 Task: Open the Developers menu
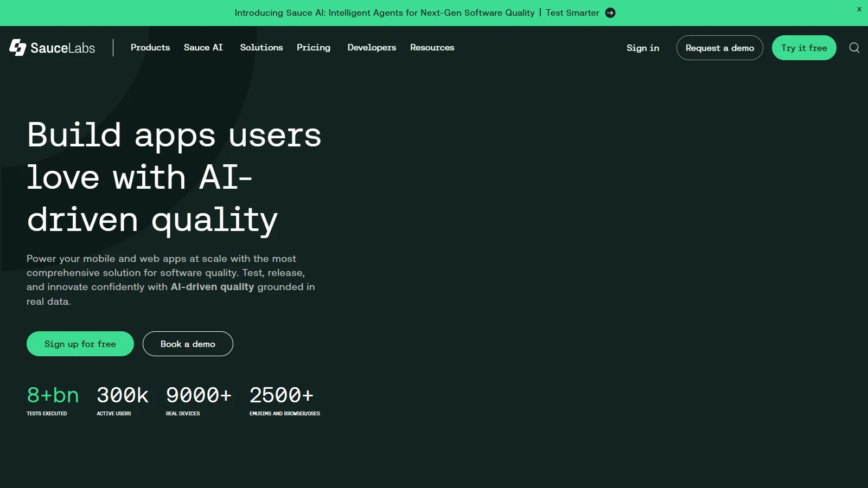[x=372, y=48]
